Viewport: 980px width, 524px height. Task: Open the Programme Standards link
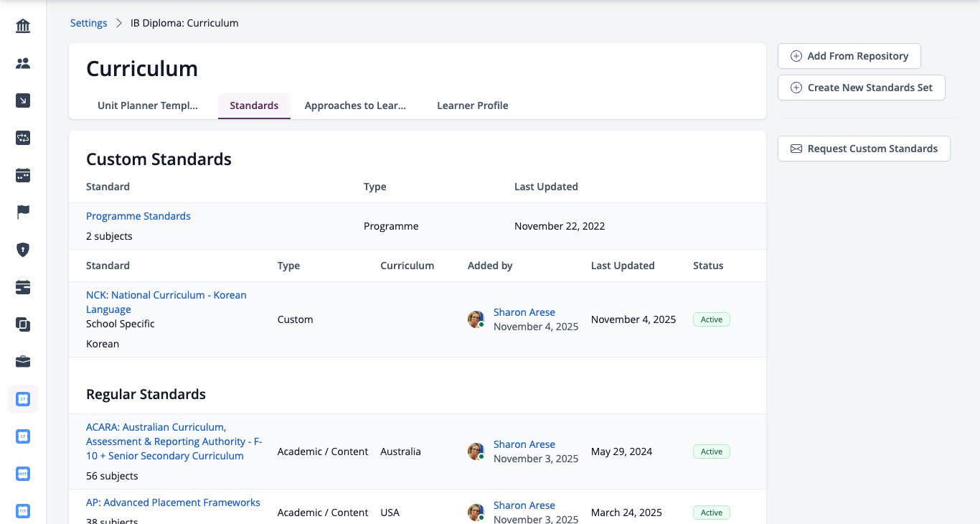[138, 216]
